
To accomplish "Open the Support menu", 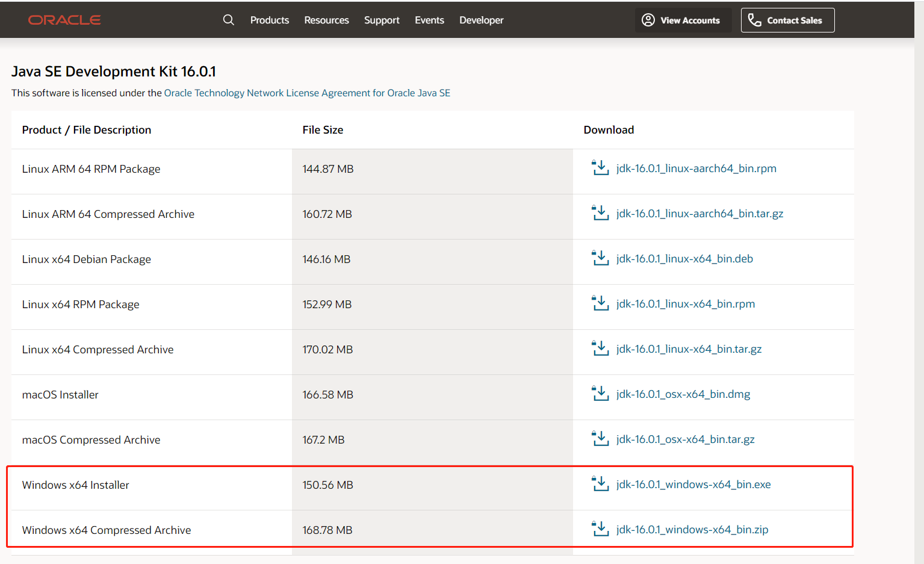I will coord(382,20).
